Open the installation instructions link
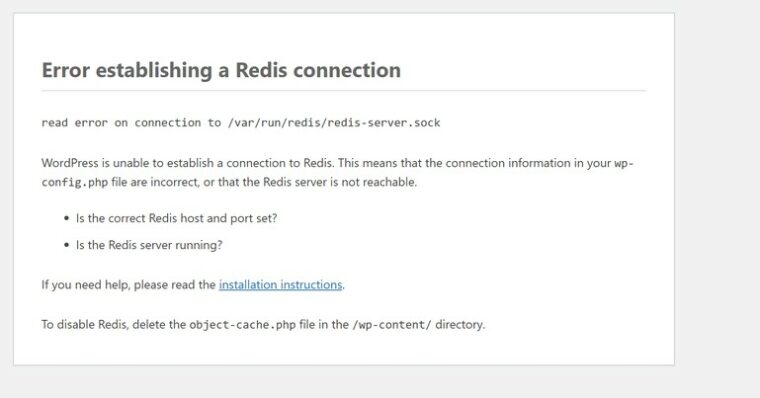This screenshot has height=398, width=760. tap(280, 285)
